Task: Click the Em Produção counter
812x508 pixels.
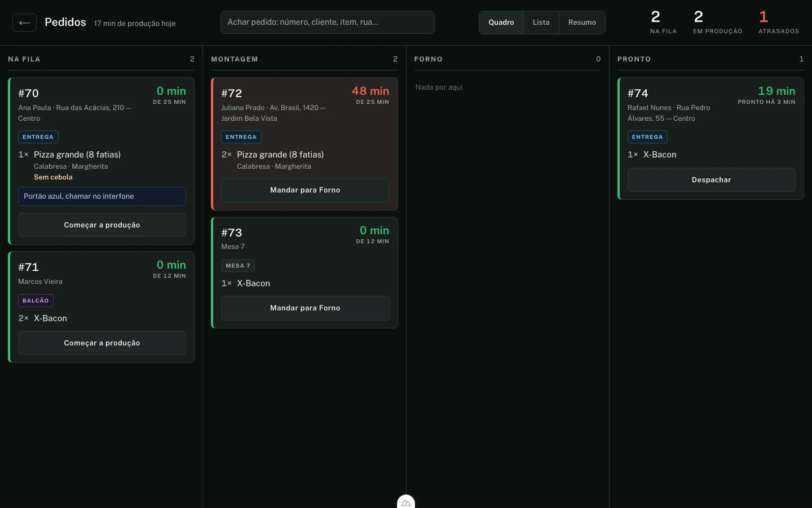Action: (x=718, y=23)
